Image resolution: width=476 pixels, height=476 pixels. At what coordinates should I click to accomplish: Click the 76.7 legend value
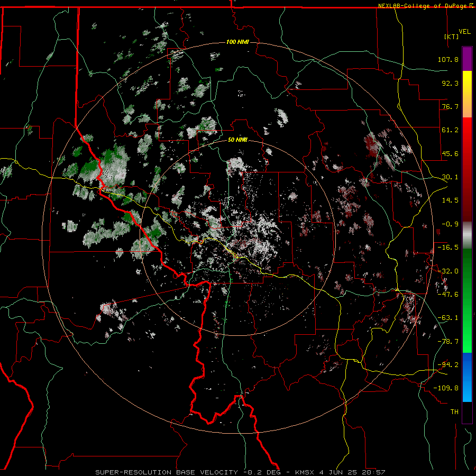[450, 106]
